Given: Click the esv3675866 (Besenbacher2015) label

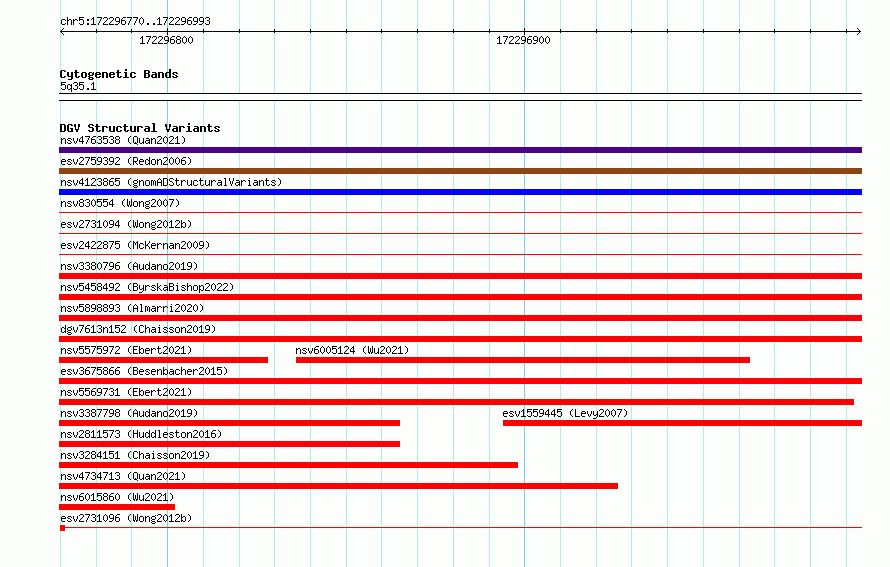Looking at the screenshot, I should (x=144, y=371).
